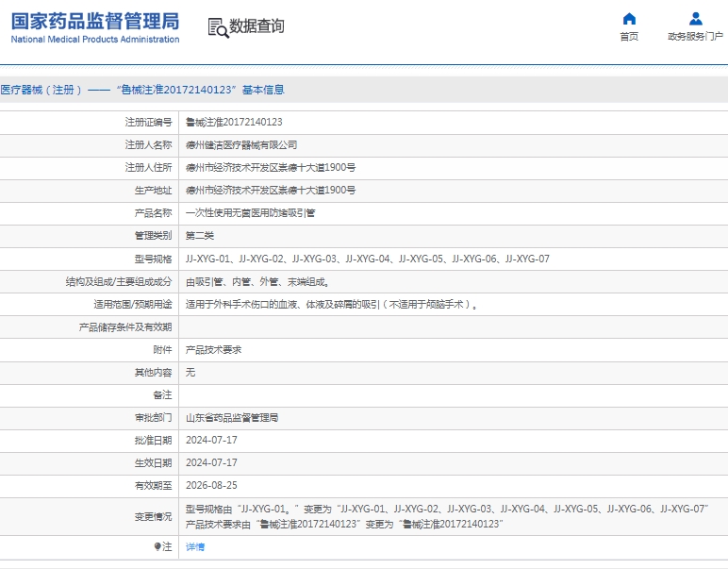This screenshot has width=728, height=569.
Task: Click National Medical Products Administration text
Action: pyautogui.click(x=95, y=40)
